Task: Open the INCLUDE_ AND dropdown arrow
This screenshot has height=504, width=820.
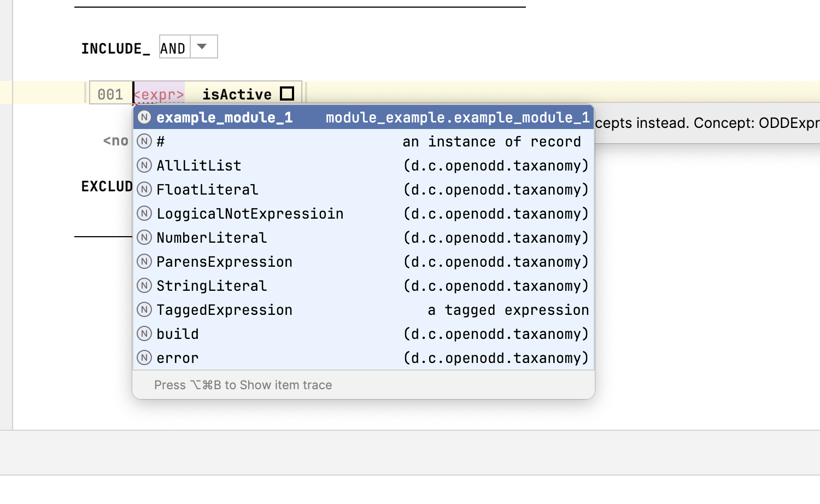Action: pos(202,47)
